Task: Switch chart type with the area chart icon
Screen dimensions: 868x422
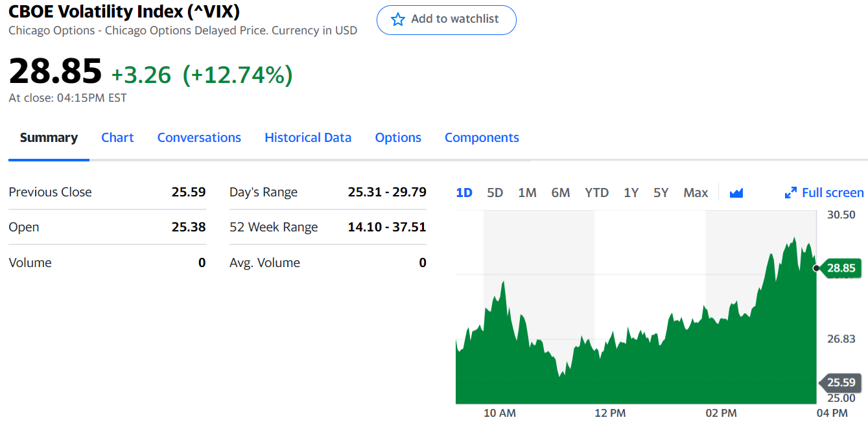Action: click(736, 193)
